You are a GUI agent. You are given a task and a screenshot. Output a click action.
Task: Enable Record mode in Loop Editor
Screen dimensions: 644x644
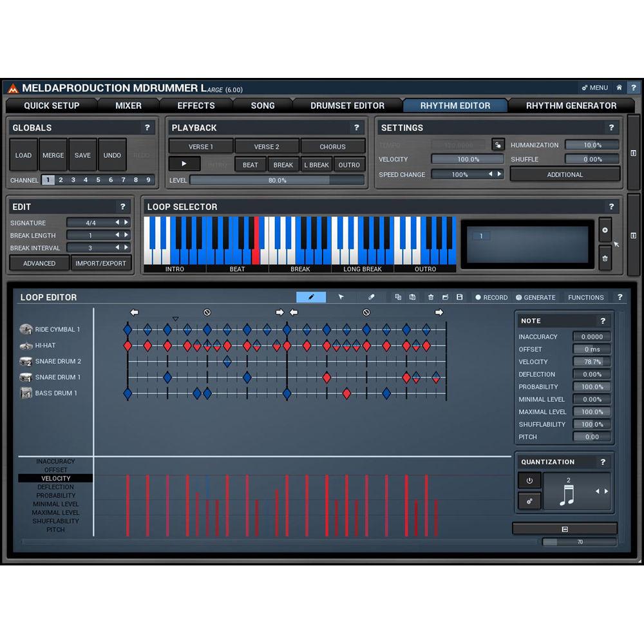(491, 297)
